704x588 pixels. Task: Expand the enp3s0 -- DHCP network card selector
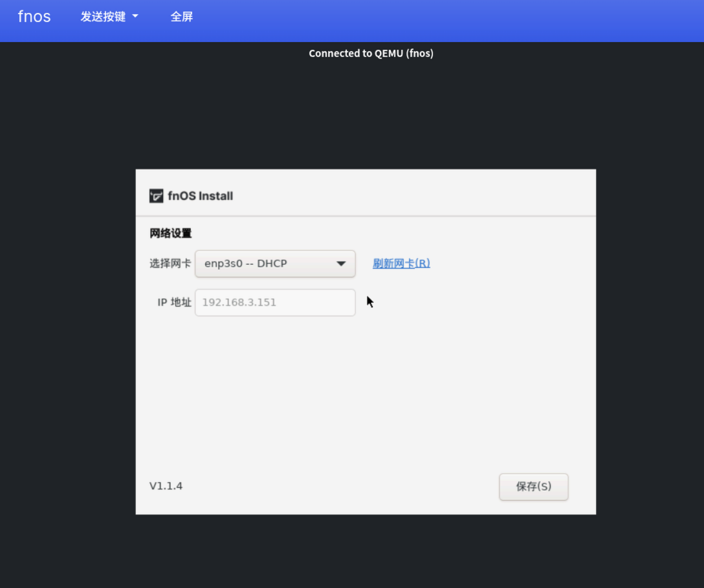pyautogui.click(x=275, y=263)
